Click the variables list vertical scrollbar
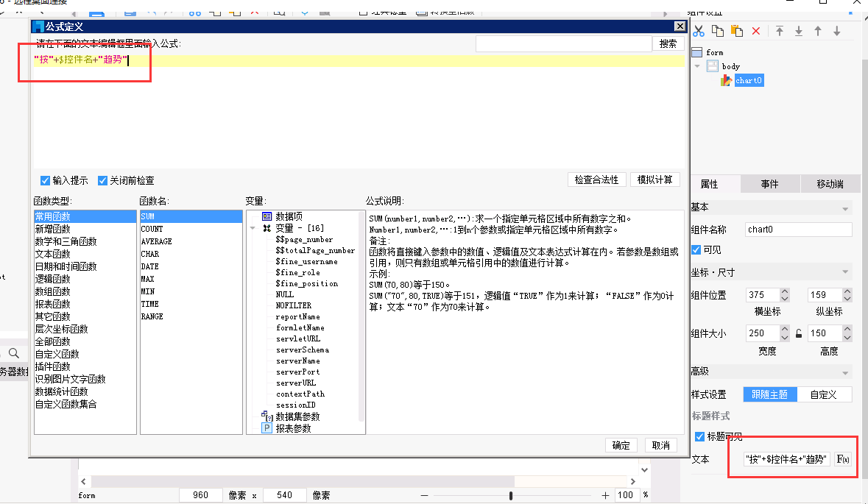This screenshot has height=504, width=868. (x=362, y=316)
